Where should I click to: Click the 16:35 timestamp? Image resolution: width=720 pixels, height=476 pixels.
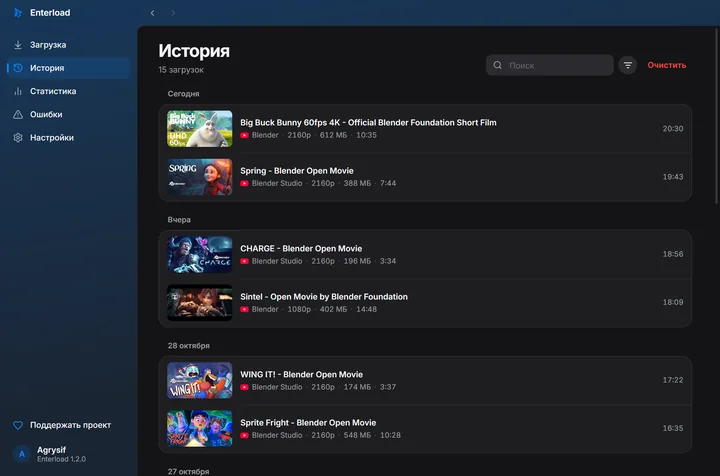coord(673,428)
